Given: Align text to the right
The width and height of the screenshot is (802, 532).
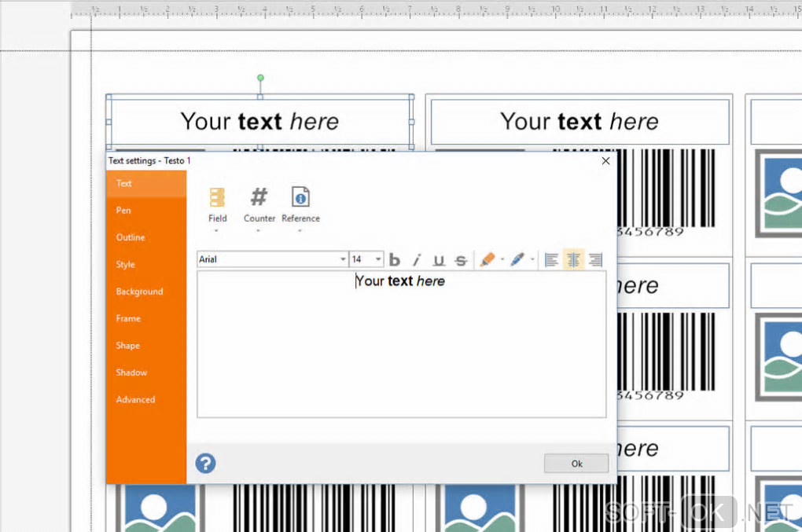Looking at the screenshot, I should [x=595, y=260].
